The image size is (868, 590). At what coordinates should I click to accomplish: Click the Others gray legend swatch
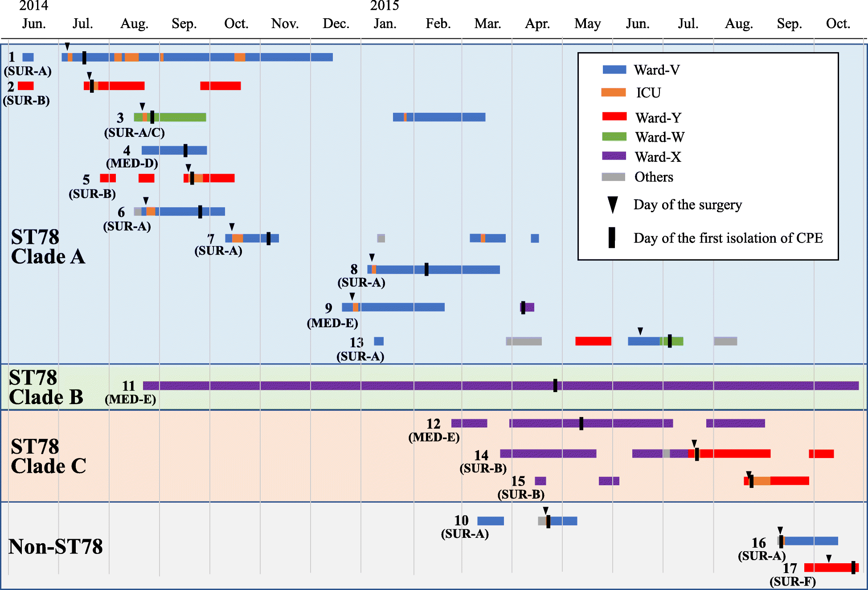click(x=613, y=177)
